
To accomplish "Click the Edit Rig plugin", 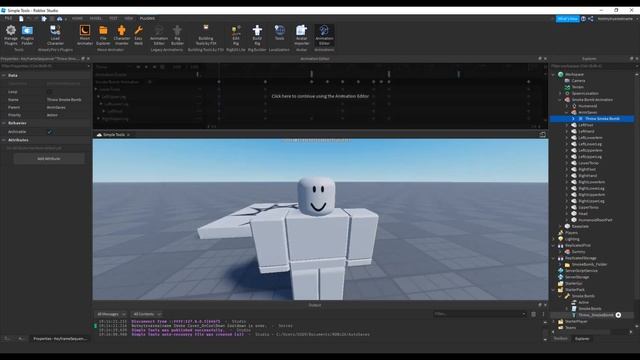I will [236, 35].
